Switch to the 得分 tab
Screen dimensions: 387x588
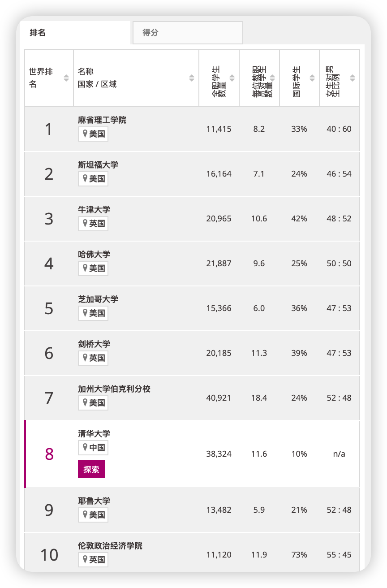(x=187, y=32)
